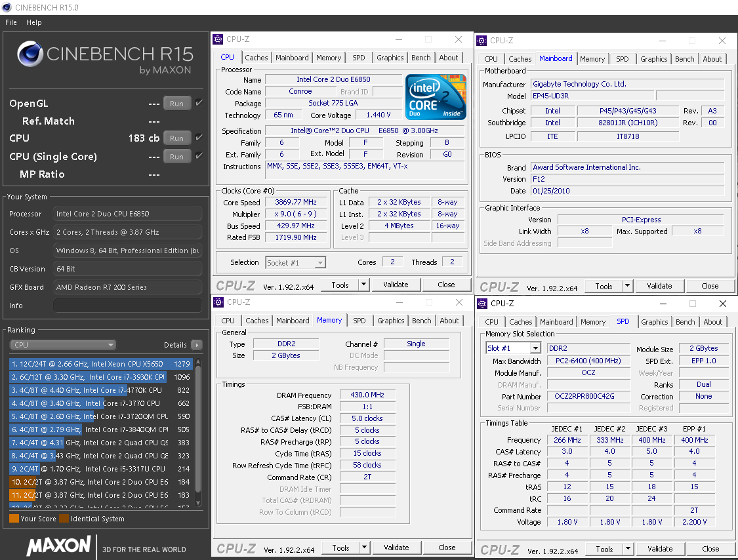This screenshot has width=738, height=560.
Task: Select ranking row Intel Core i7-4770K
Action: [x=100, y=390]
